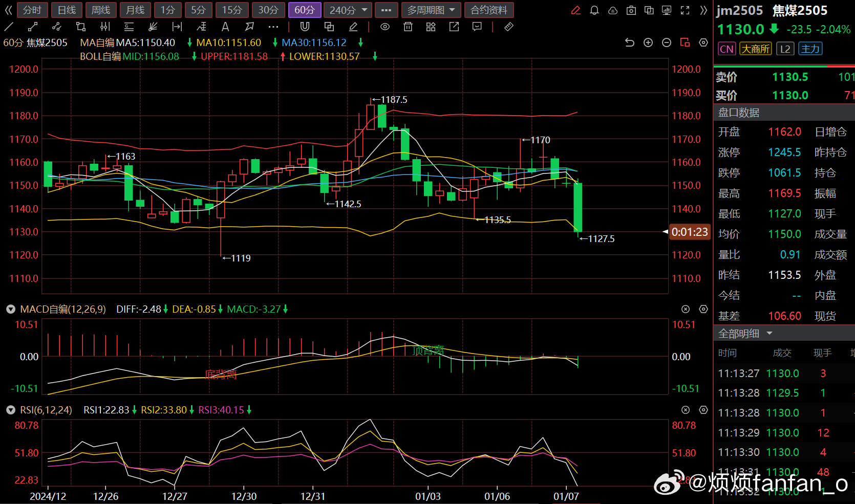This screenshot has height=504, width=855.
Task: Collapse the MACD indicator panel
Action: point(10,309)
